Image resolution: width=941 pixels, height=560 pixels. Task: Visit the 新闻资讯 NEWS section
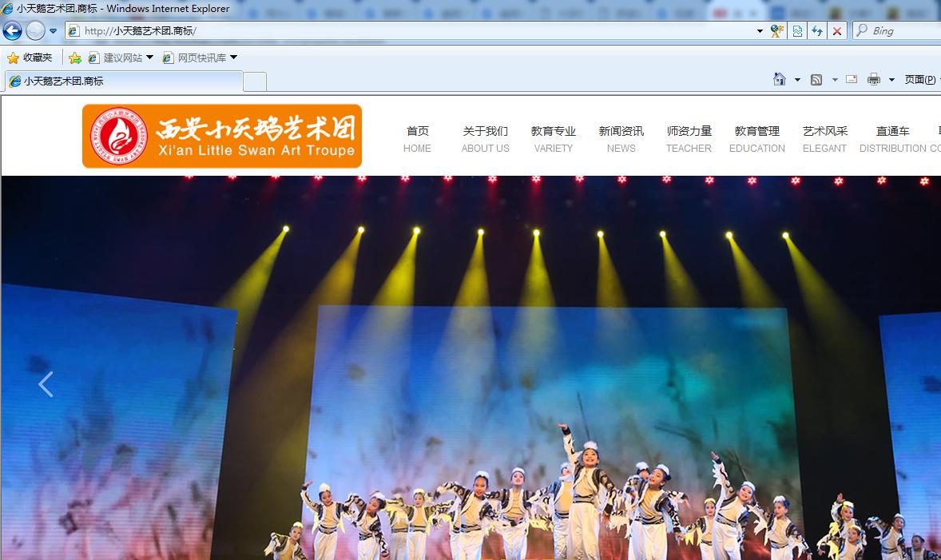(621, 138)
